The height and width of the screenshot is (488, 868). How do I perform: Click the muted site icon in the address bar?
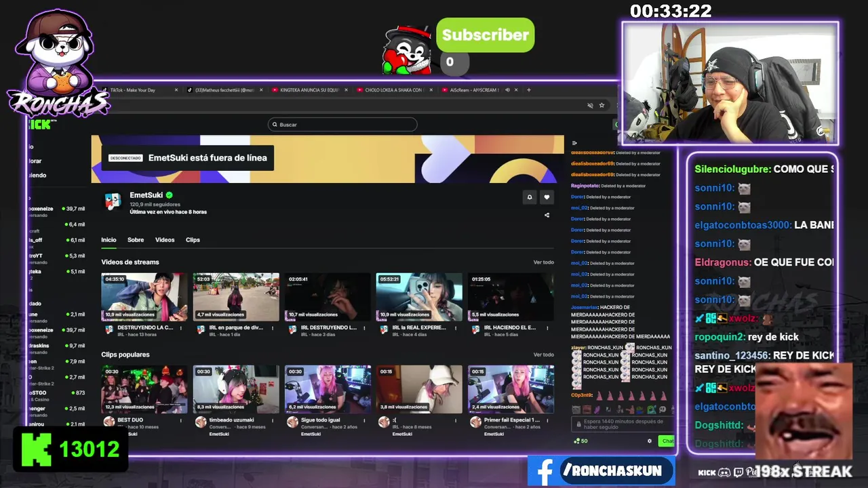(590, 105)
